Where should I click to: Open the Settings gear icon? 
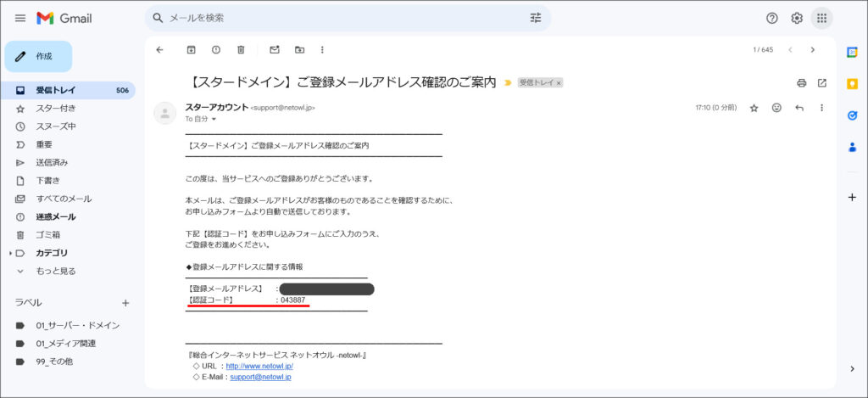pos(797,19)
